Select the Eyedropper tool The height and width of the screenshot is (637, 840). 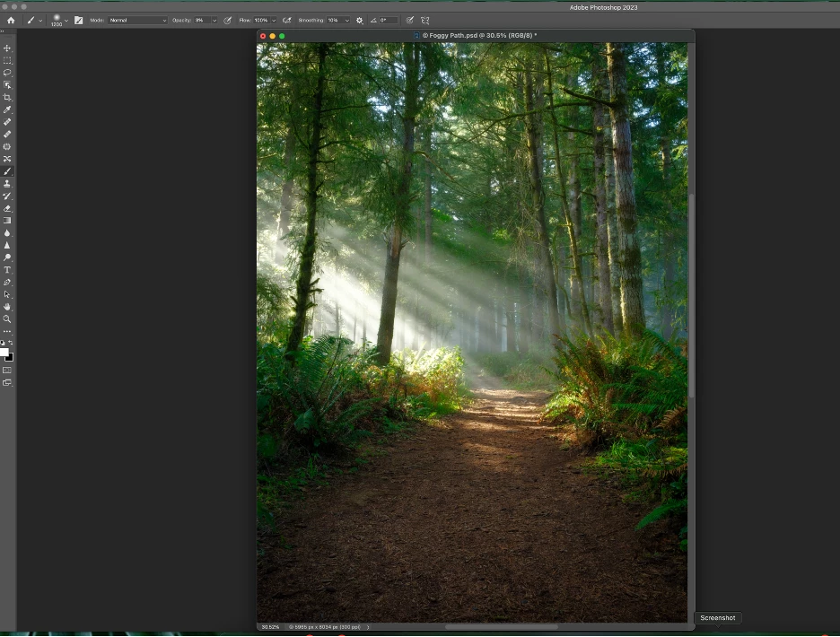coord(7,109)
